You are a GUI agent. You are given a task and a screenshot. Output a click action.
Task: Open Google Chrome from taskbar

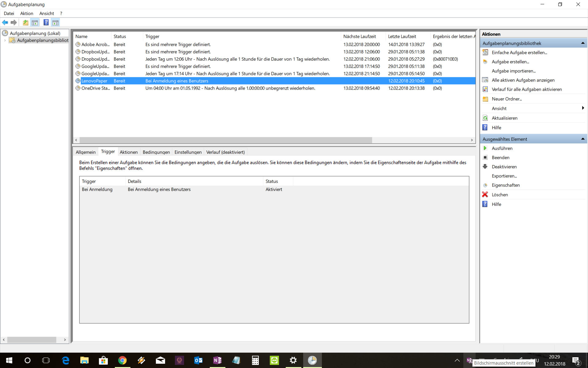coord(122,360)
